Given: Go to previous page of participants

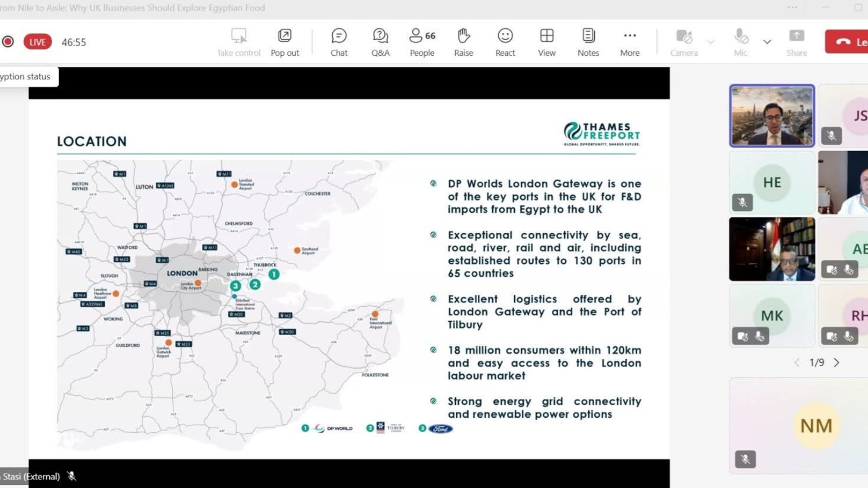Looking at the screenshot, I should tap(797, 363).
